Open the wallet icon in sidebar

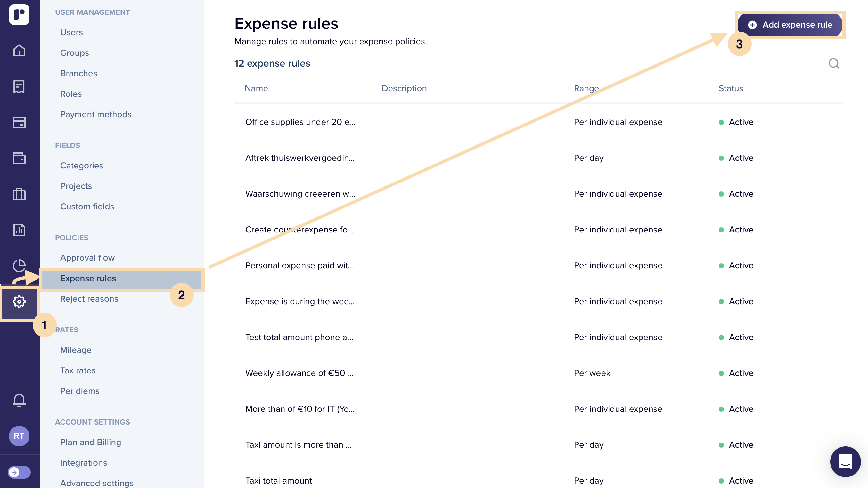19,158
